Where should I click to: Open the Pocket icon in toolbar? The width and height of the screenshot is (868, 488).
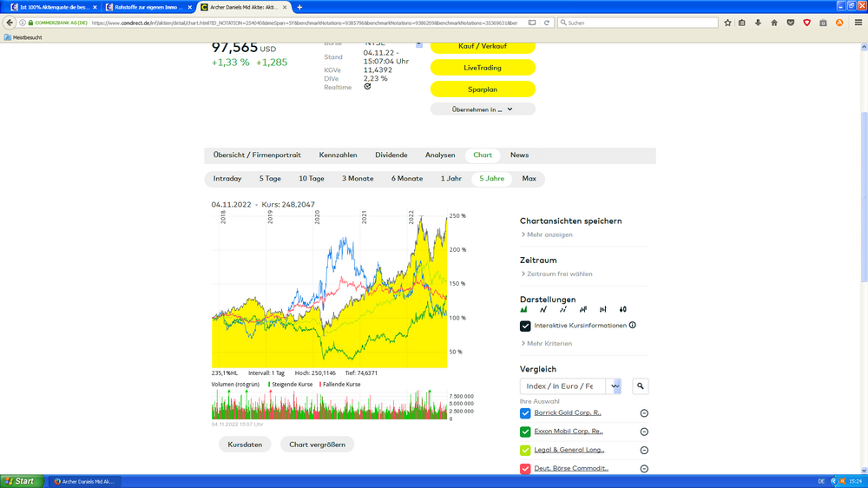(x=791, y=23)
